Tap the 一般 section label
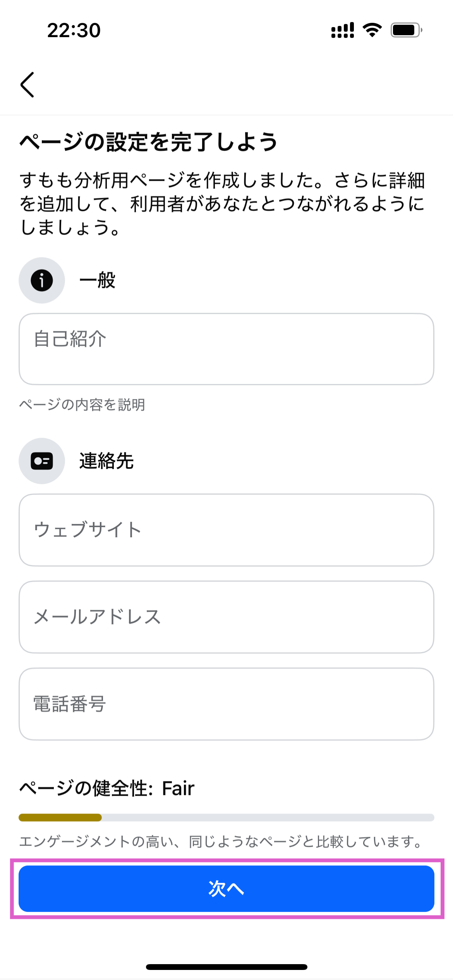This screenshot has width=453, height=980. point(97,280)
